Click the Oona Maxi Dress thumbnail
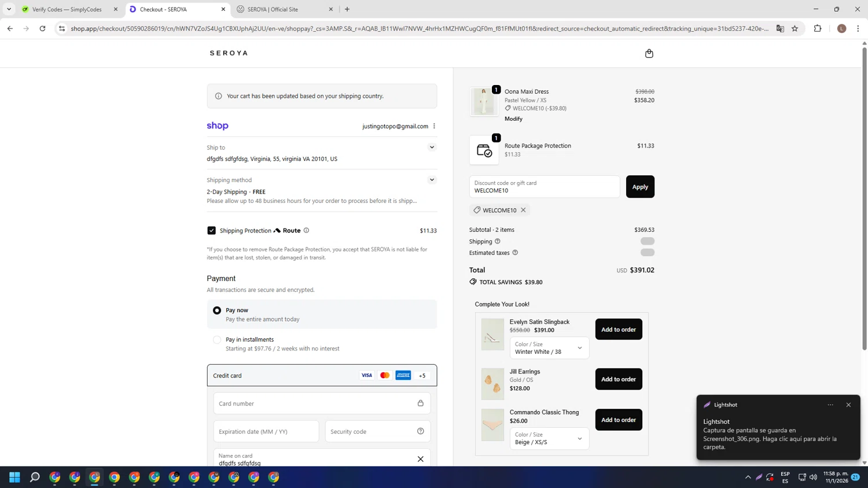The height and width of the screenshot is (488, 868). 484,102
